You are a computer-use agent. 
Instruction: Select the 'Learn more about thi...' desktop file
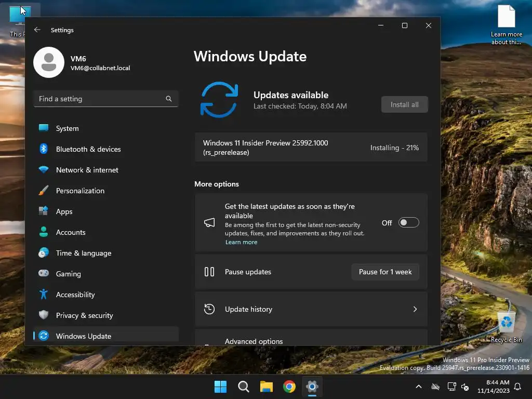pos(506,25)
